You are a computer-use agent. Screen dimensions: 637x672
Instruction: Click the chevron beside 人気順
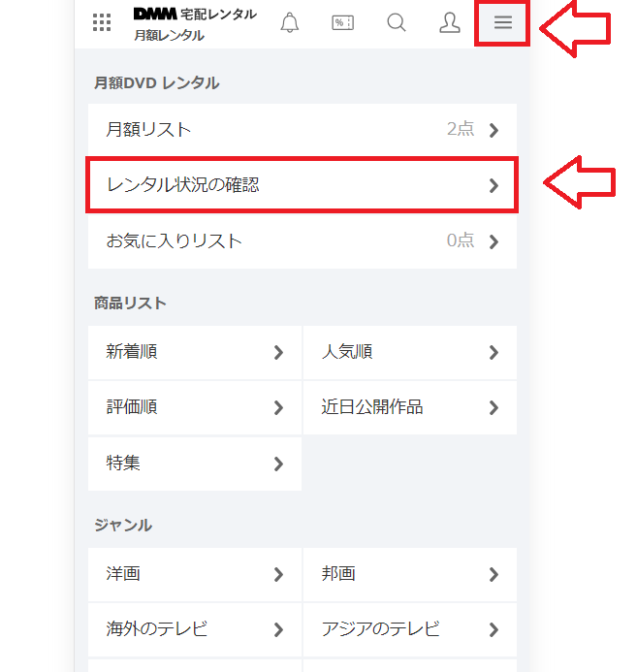[494, 353]
